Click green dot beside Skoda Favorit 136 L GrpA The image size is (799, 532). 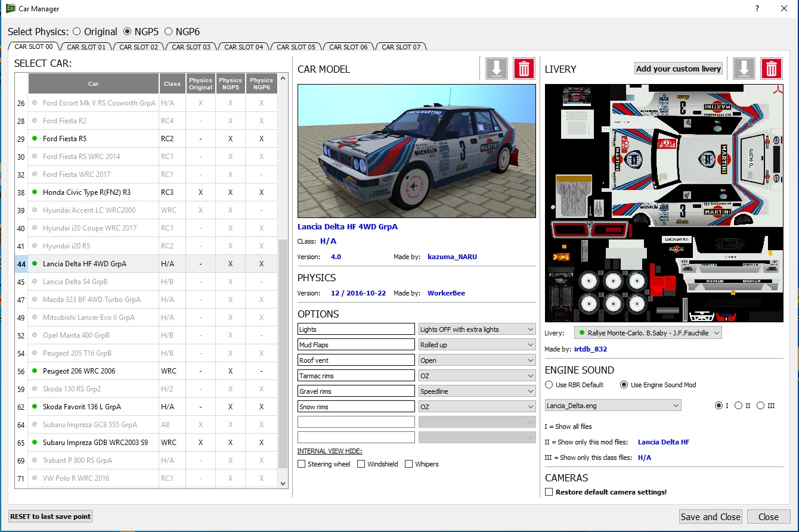click(x=35, y=407)
